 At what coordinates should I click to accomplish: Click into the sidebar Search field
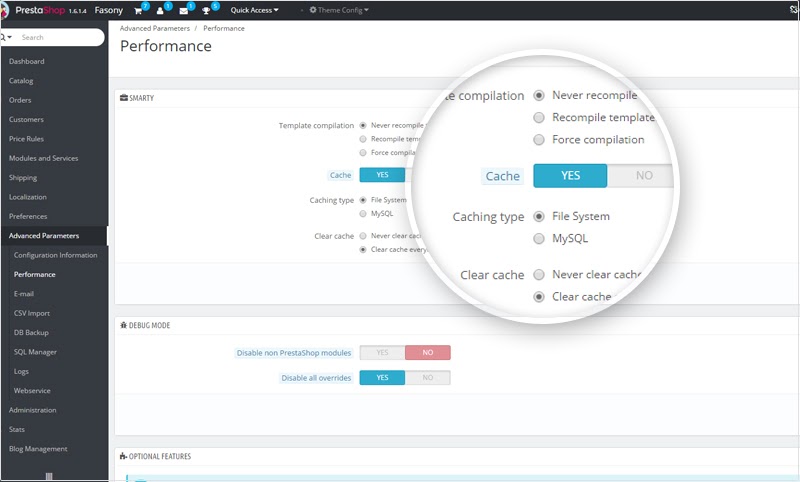tap(60, 37)
